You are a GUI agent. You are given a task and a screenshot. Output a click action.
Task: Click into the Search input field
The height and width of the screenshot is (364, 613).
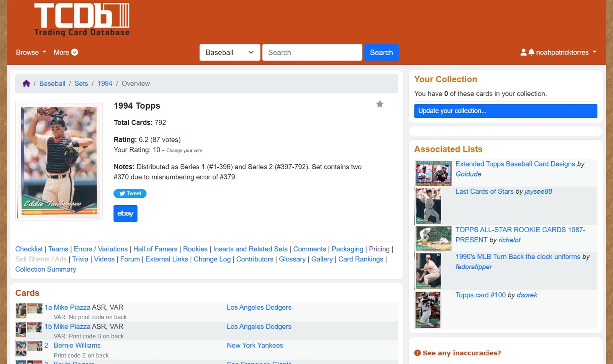coord(312,52)
